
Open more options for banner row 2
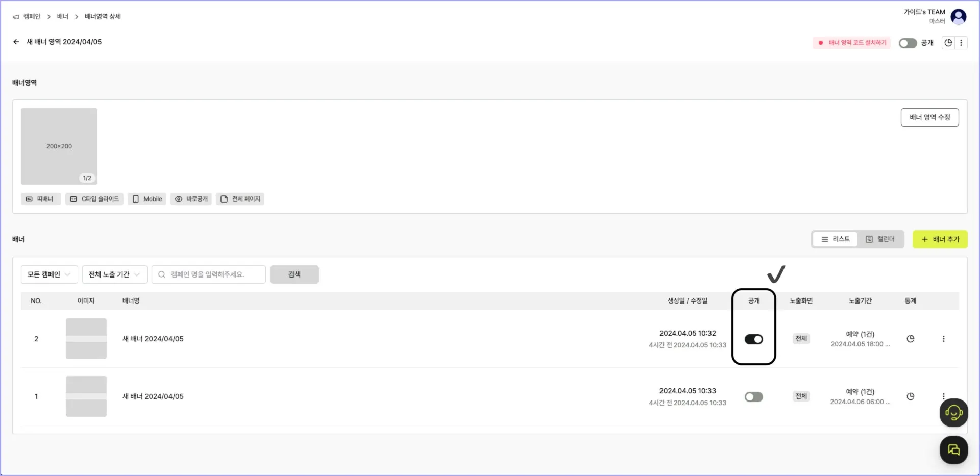944,339
